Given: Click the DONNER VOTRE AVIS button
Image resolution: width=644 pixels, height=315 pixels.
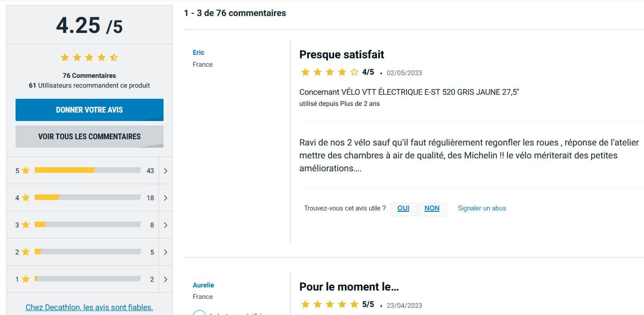Looking at the screenshot, I should coord(89,110).
